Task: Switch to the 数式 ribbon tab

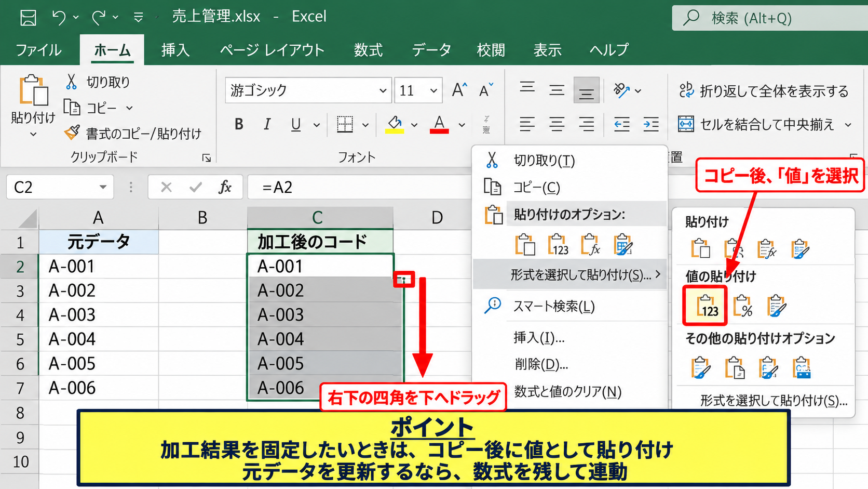Action: pyautogui.click(x=368, y=50)
